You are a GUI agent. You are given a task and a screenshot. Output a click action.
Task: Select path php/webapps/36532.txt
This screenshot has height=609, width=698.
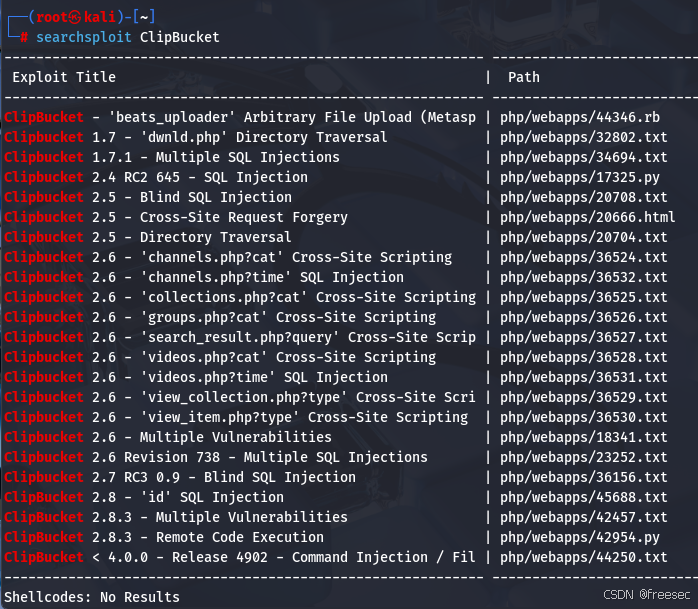click(x=584, y=278)
